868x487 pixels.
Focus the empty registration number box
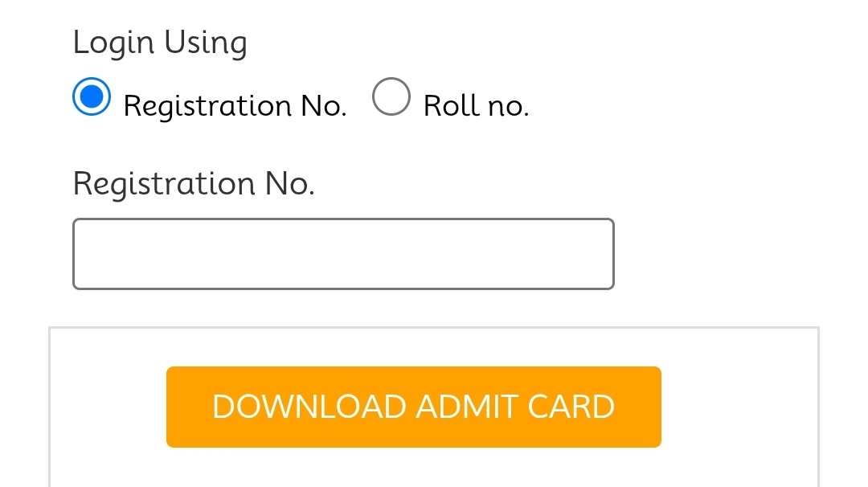(343, 254)
